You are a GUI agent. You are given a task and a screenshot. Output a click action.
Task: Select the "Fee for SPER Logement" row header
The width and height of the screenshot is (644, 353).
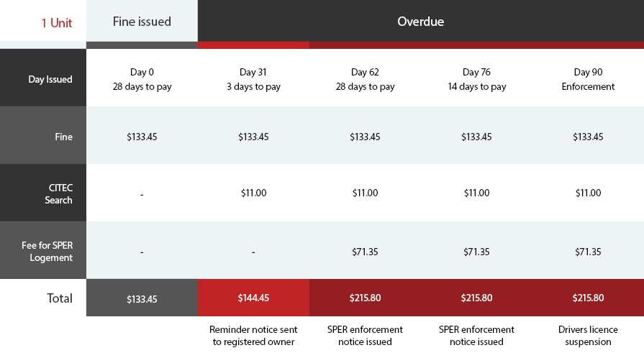tap(43, 251)
